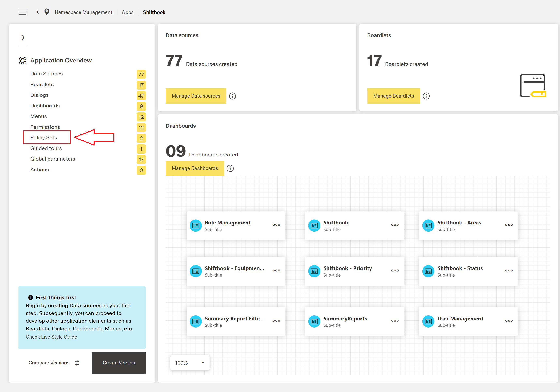Click the Application Overview grid icon
The image size is (560, 392).
point(23,61)
